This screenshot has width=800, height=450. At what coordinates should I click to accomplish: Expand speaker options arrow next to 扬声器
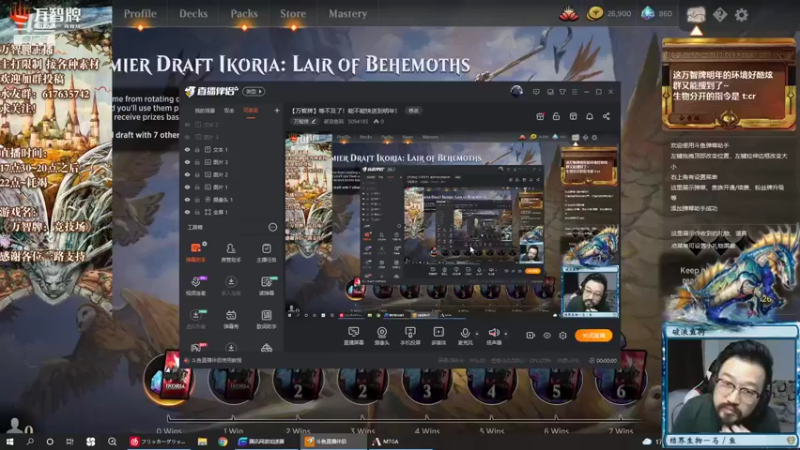click(506, 334)
